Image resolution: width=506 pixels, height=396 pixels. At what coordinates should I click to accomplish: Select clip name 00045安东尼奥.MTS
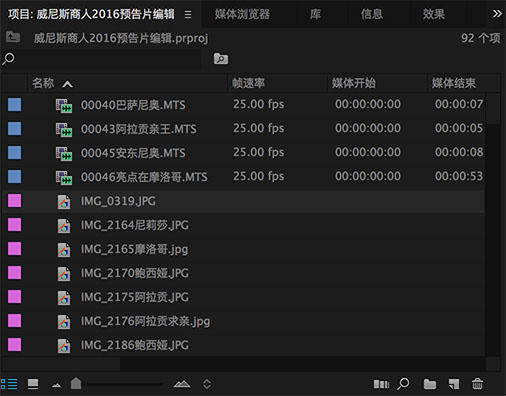(x=133, y=153)
